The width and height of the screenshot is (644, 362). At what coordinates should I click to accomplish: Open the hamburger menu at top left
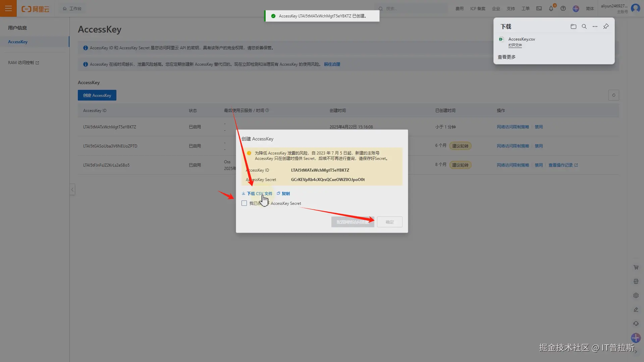tap(8, 8)
